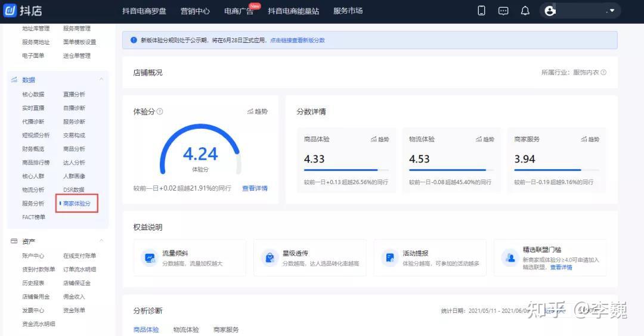Click the 活动提报 benefit icon
The image size is (644, 336).
pyautogui.click(x=390, y=257)
